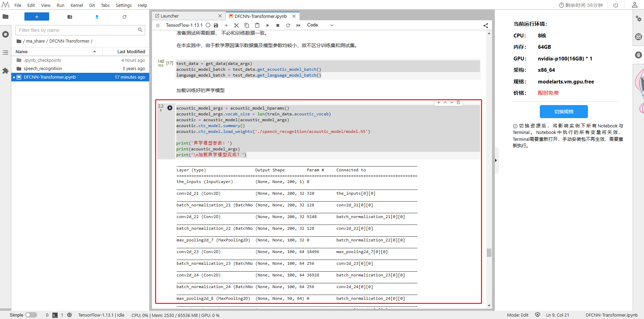Open the extension manager puzzle icon

pyautogui.click(x=6, y=71)
